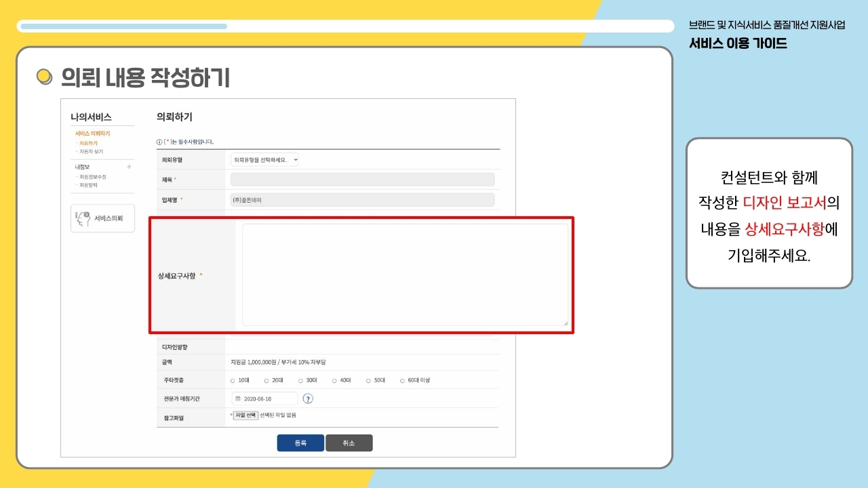
Task: Click the 참고파일 label
Action: point(174,418)
